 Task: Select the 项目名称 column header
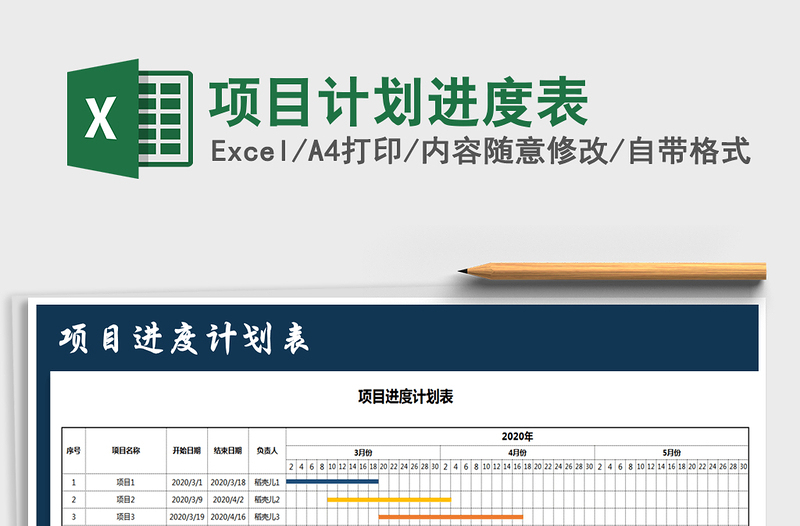(x=126, y=450)
